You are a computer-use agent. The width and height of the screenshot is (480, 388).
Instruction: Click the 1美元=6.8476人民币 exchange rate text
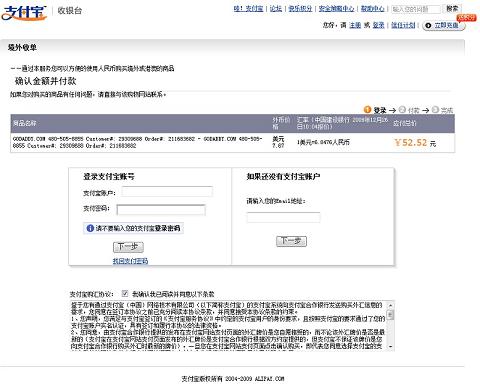(x=323, y=142)
